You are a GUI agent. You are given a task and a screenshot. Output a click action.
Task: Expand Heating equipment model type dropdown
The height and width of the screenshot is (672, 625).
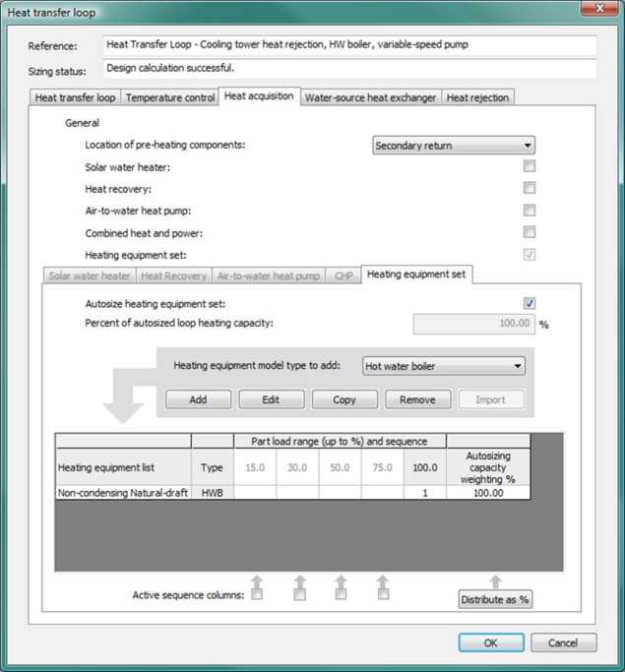pos(444,366)
